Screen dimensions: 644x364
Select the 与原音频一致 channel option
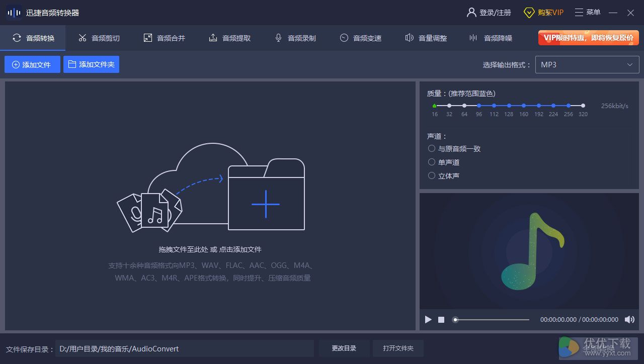pyautogui.click(x=432, y=148)
